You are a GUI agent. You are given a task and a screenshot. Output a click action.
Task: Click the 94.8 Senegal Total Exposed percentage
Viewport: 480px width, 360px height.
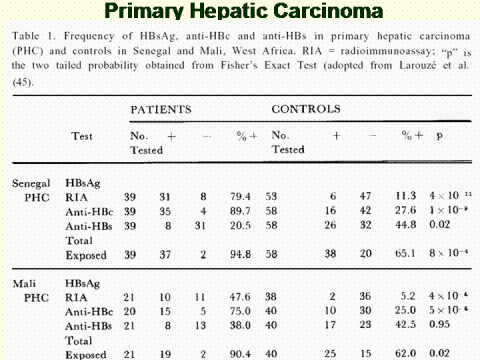point(240,254)
